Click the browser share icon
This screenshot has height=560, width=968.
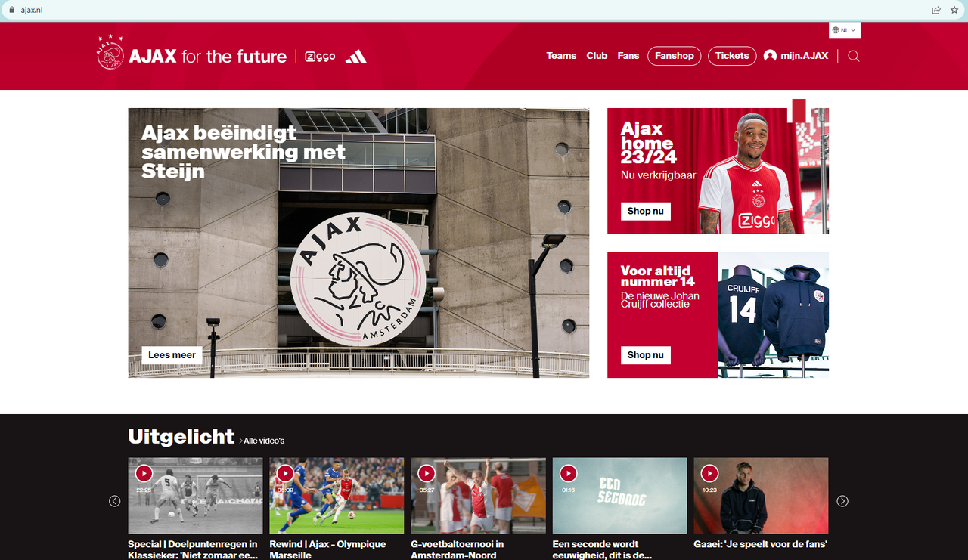936,10
